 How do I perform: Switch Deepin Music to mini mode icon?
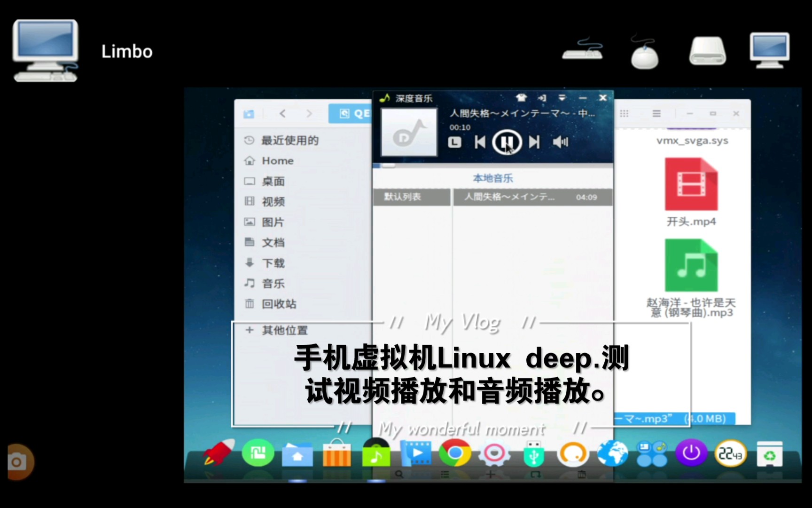point(542,98)
